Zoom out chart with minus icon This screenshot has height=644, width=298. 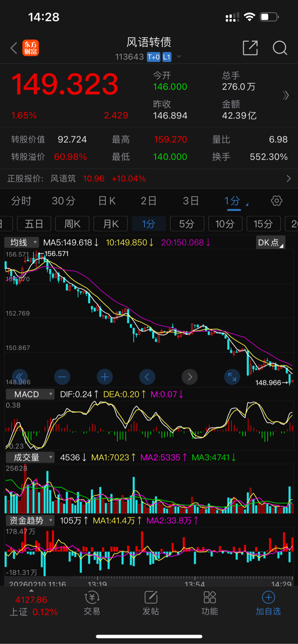62,376
